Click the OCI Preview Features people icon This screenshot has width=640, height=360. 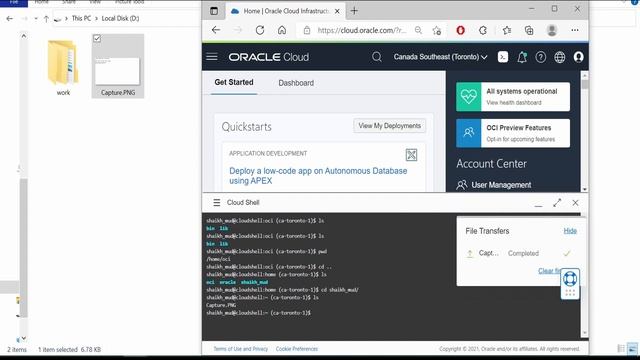469,133
